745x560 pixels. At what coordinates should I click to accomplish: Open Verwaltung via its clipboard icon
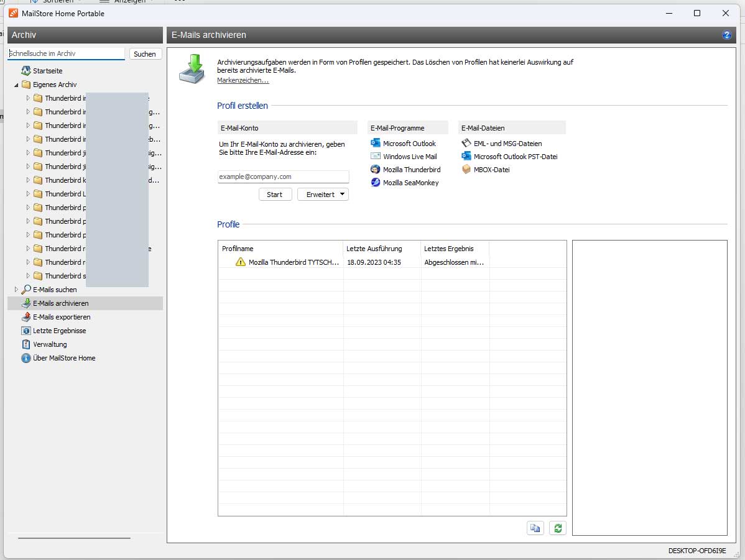tap(26, 344)
